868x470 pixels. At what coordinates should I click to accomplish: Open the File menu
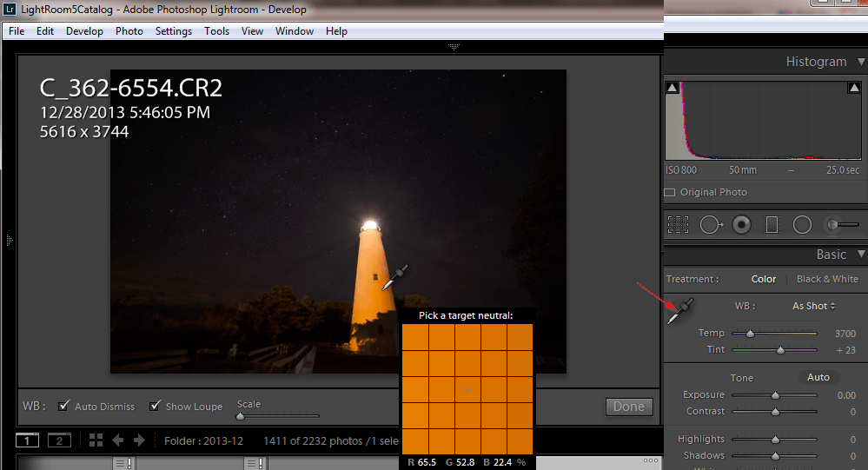coord(17,31)
